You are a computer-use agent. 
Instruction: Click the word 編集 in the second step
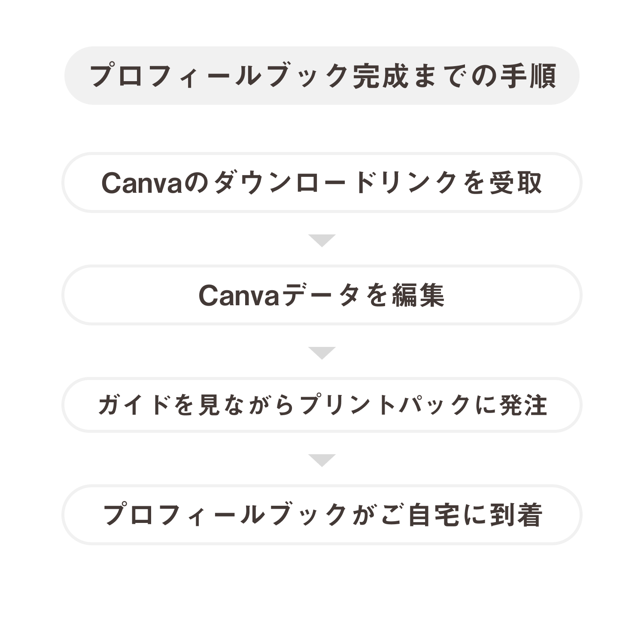click(418, 296)
